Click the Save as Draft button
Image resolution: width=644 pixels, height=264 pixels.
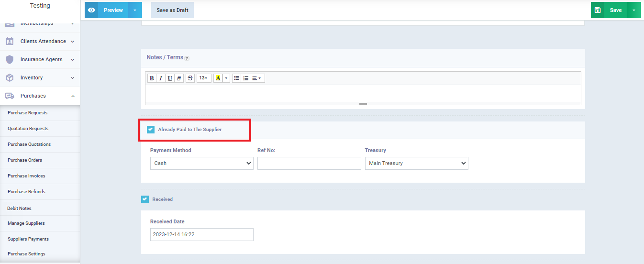[x=172, y=10]
